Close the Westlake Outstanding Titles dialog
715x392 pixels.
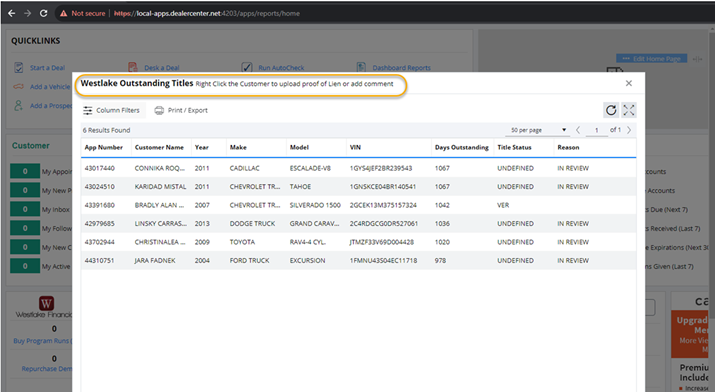tap(629, 83)
